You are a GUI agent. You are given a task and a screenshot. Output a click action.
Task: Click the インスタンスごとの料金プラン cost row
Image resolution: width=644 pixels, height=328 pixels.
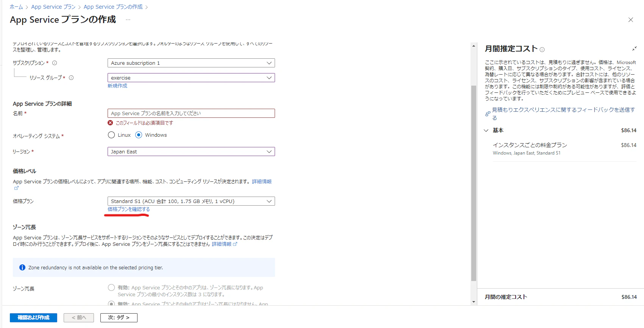[x=564, y=148]
